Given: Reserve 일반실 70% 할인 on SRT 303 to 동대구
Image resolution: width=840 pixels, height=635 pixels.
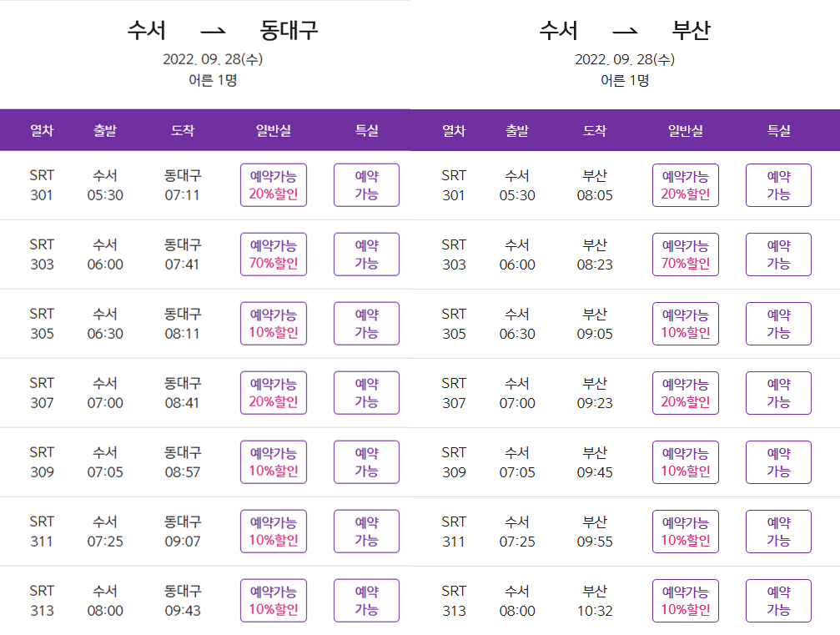Looking at the screenshot, I should 273,254.
